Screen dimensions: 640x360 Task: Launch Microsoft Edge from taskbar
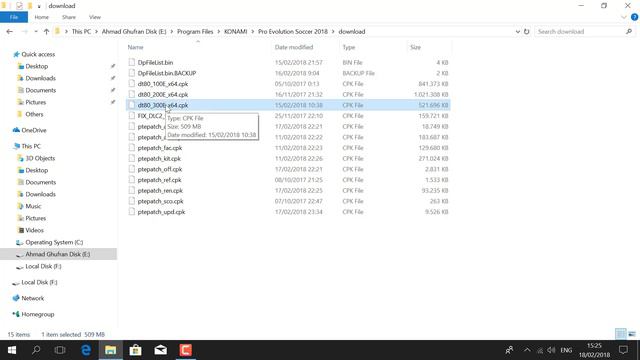86,350
